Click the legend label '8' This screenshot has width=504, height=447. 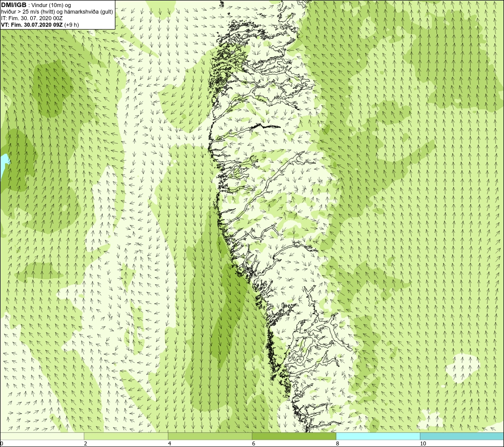point(338,443)
